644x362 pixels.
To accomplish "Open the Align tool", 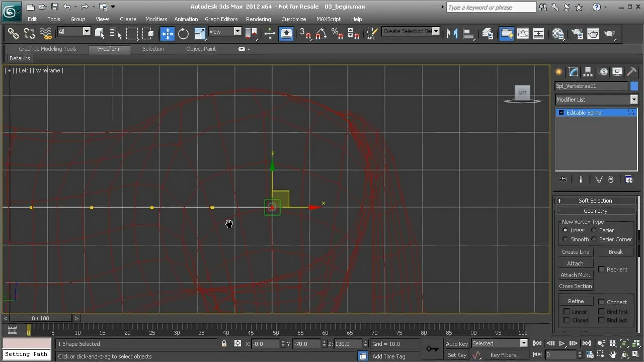I will (x=469, y=34).
